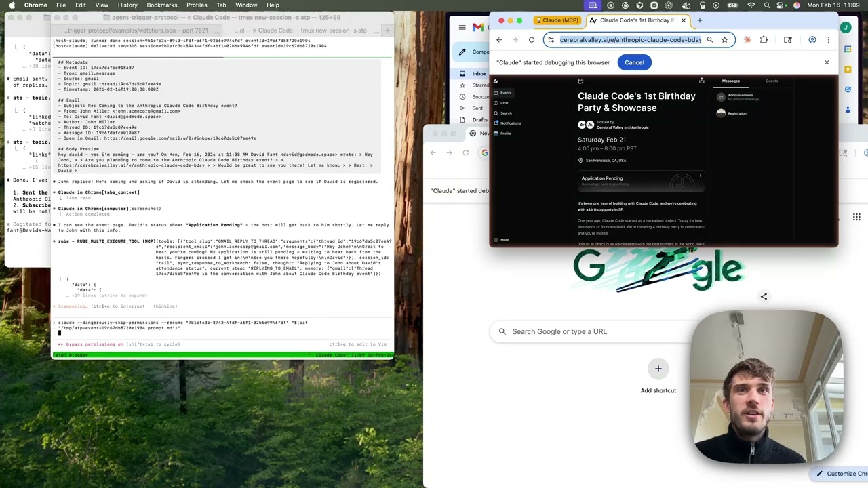This screenshot has height=488, width=868.
Task: Share the Claude Code birthday event
Action: 702,81
